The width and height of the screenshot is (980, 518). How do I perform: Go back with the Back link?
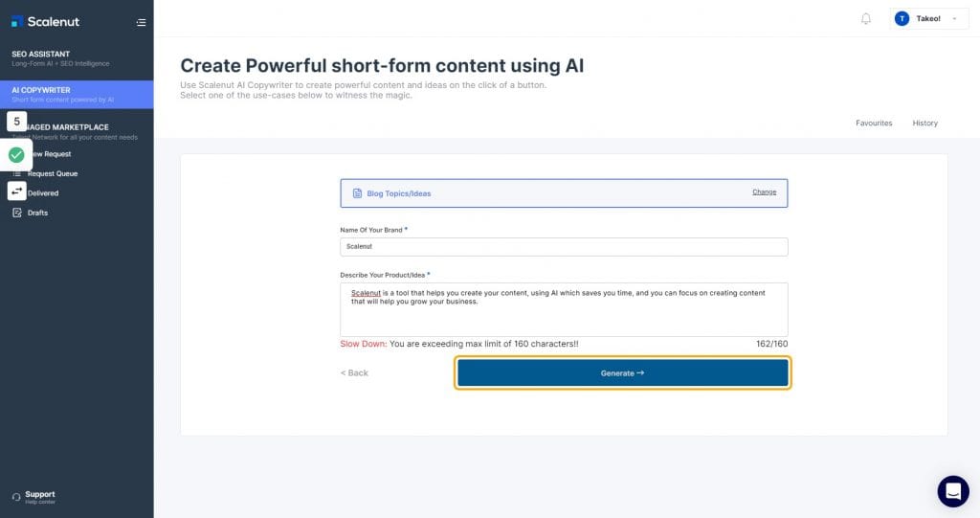[x=354, y=372]
